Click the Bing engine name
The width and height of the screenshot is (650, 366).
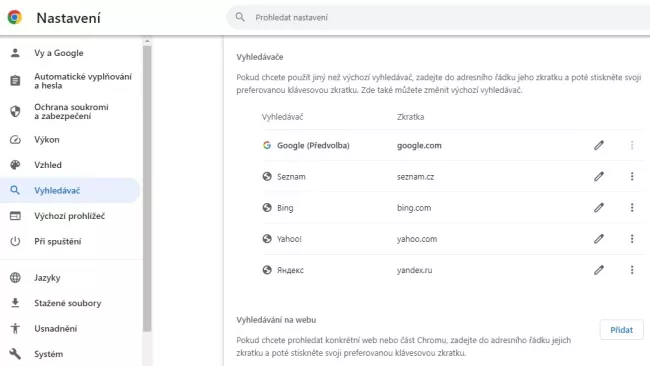point(285,208)
